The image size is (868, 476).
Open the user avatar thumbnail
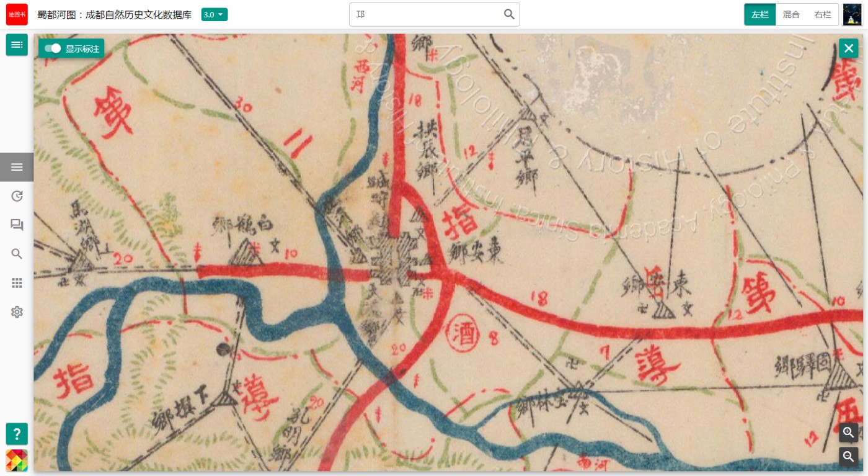[x=852, y=14]
